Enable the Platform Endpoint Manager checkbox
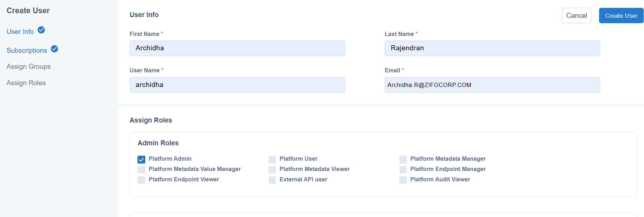 click(x=403, y=170)
